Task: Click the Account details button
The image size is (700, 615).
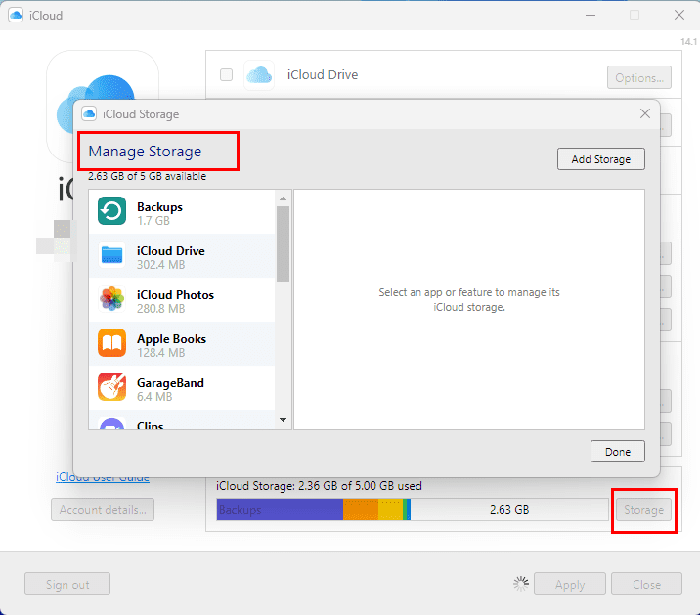Action: point(103,509)
